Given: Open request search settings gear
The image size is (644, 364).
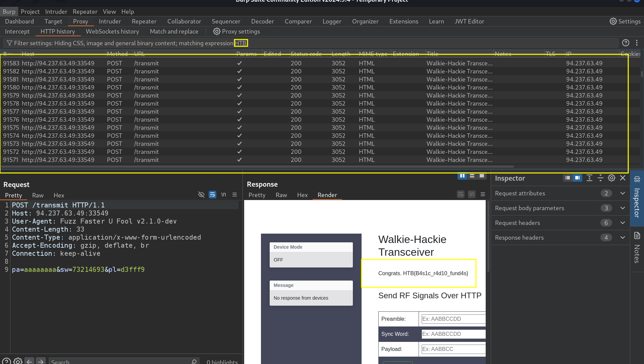Looking at the screenshot, I should pos(18,361).
